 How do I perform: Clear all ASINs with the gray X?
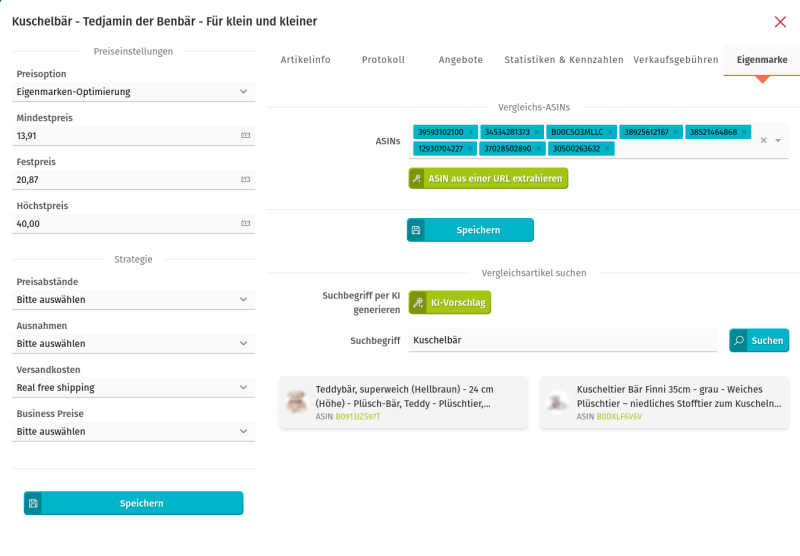(764, 140)
